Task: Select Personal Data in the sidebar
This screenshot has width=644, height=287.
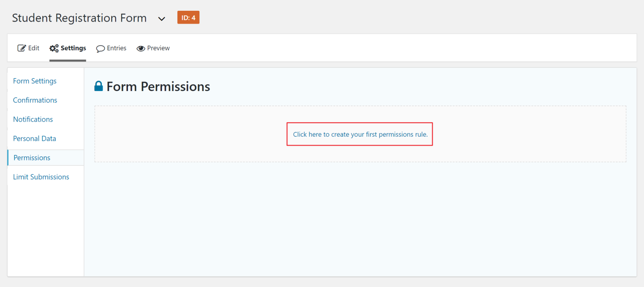Action: pos(34,138)
